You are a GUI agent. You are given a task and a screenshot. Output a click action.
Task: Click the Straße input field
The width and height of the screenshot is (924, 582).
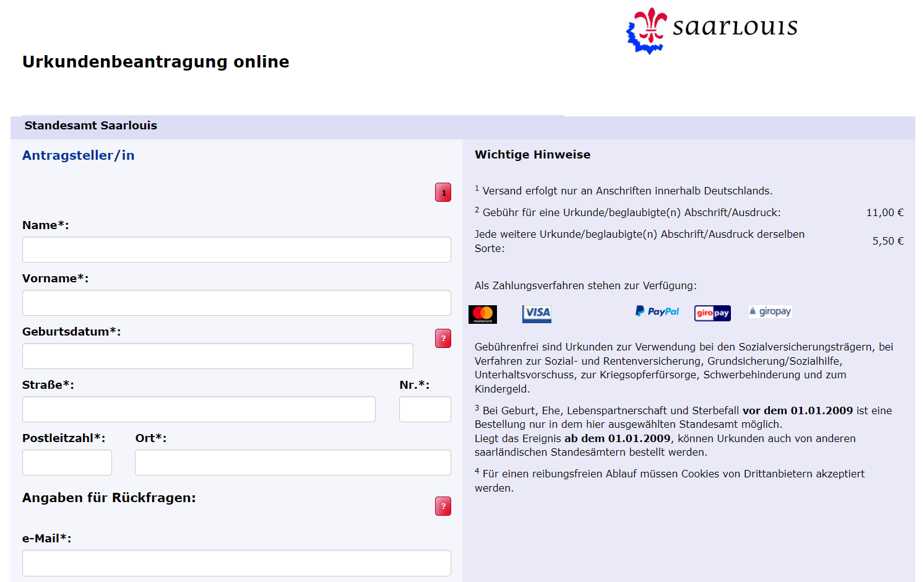click(199, 409)
